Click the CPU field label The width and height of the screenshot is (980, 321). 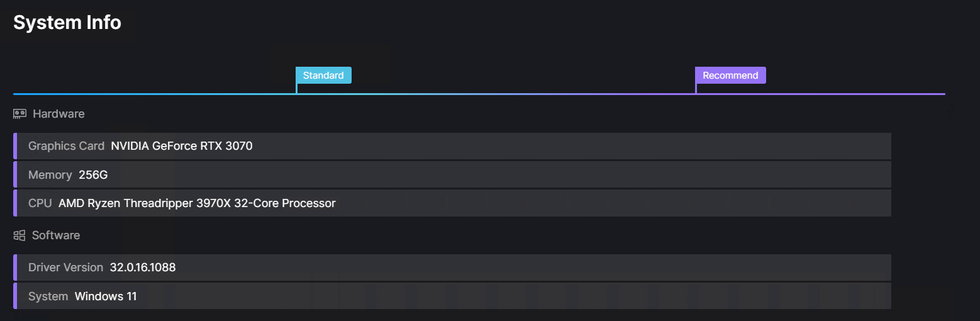[40, 203]
